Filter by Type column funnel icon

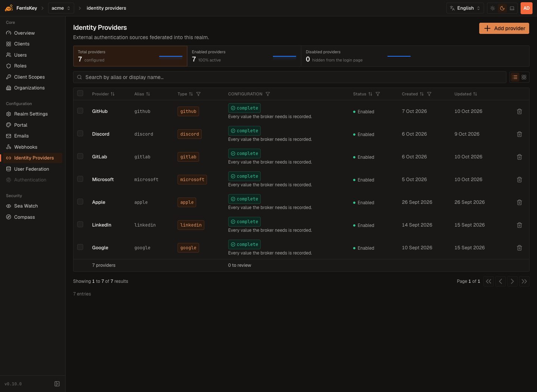click(198, 94)
